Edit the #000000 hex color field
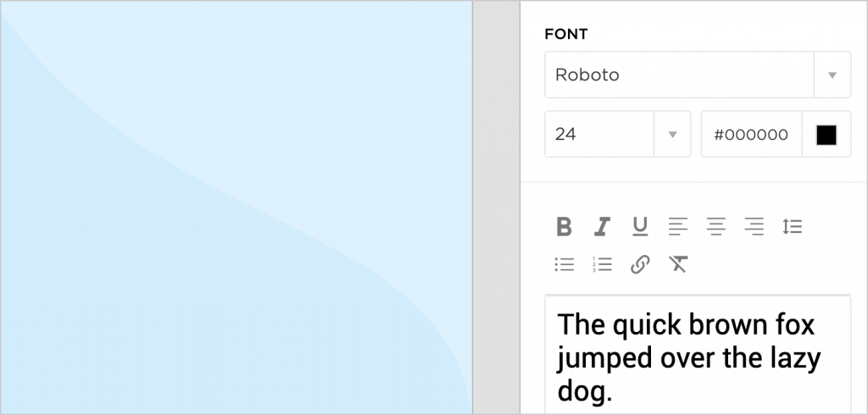Viewport: 868px width, 415px height. 751,134
